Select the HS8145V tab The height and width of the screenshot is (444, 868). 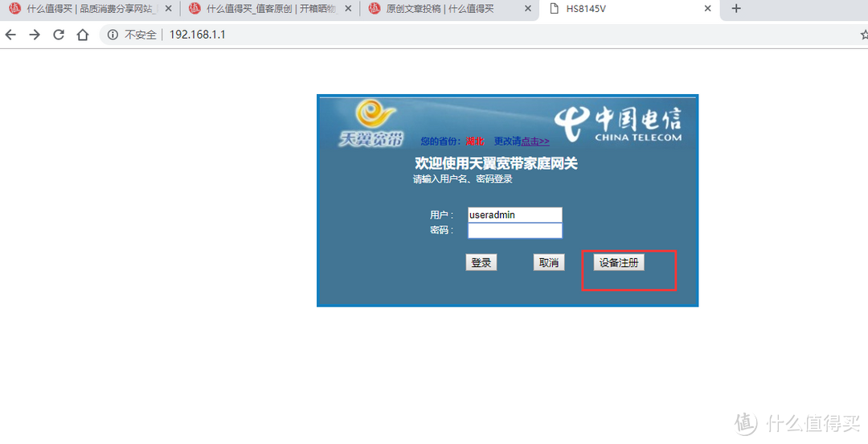pyautogui.click(x=630, y=8)
